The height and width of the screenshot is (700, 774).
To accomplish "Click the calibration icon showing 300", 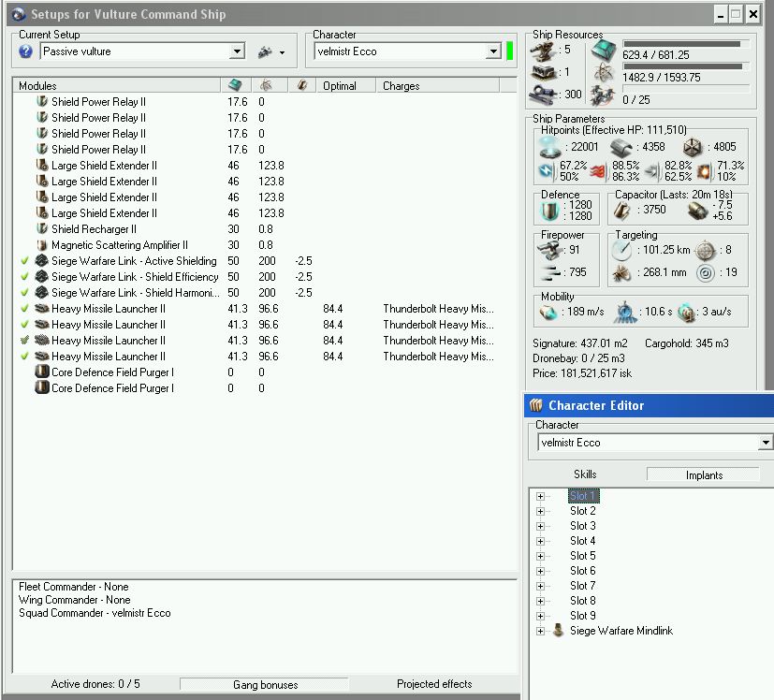I will (544, 95).
